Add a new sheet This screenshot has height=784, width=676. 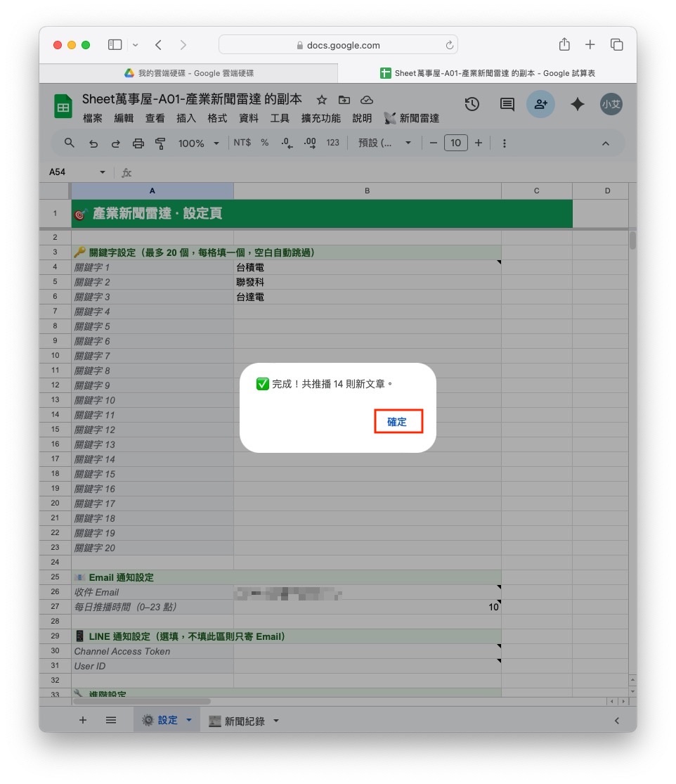pos(83,720)
